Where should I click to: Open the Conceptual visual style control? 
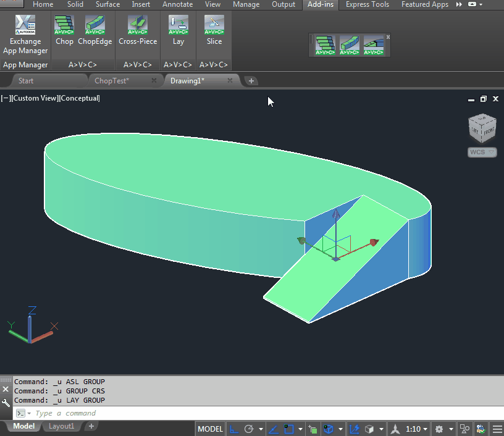tap(80, 98)
